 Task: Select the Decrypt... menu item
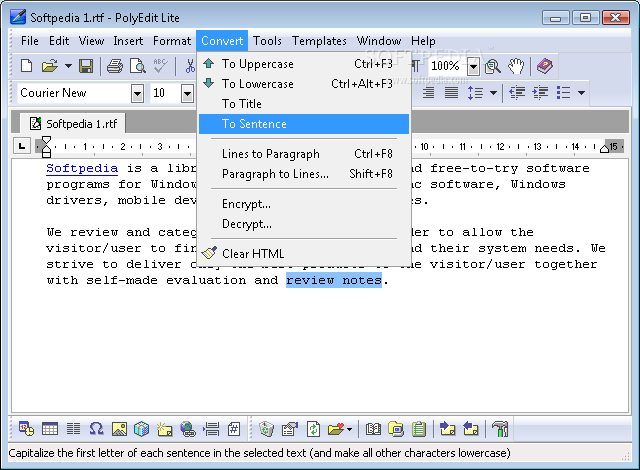tap(304, 224)
